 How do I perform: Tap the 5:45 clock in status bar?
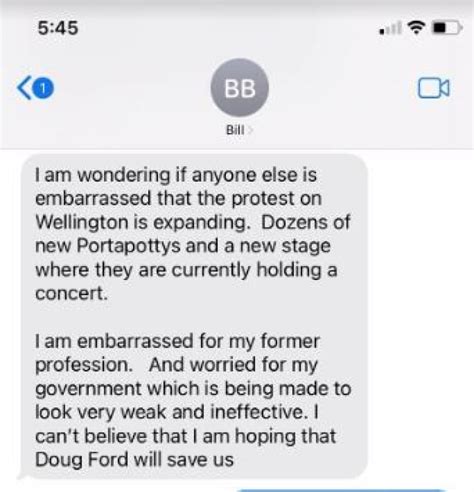click(x=58, y=28)
